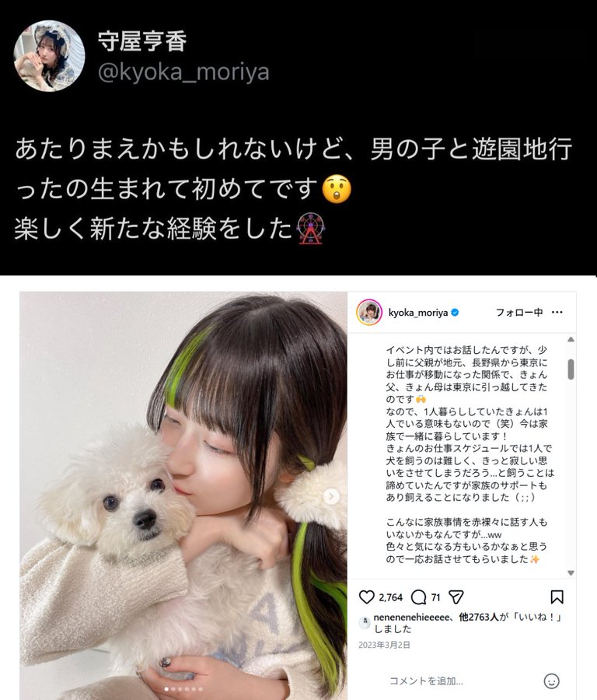597x700 pixels.
Task: Open comments via the speech bubble icon
Action: pyautogui.click(x=418, y=597)
